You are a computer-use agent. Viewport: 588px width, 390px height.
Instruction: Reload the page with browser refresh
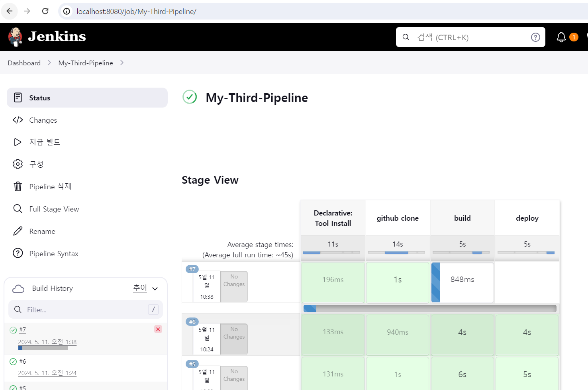point(45,11)
